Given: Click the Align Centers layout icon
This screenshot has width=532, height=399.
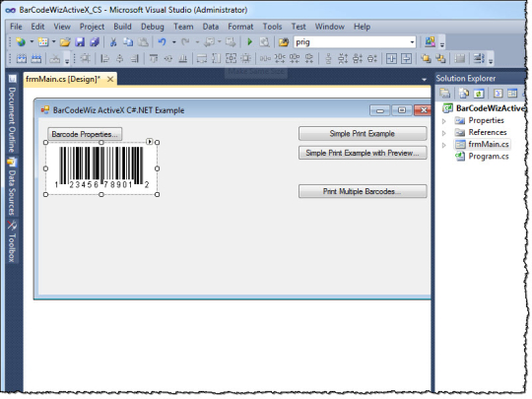Looking at the screenshot, I should [x=120, y=59].
